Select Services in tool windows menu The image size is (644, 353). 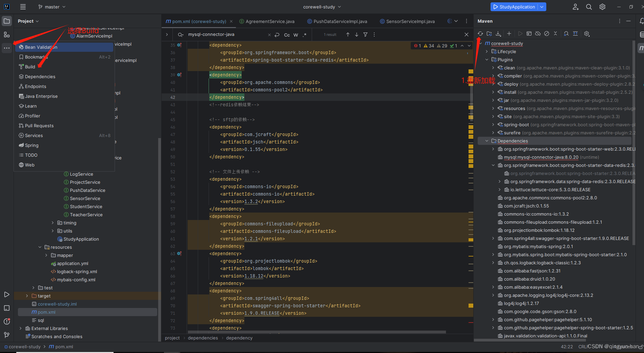tap(64, 135)
